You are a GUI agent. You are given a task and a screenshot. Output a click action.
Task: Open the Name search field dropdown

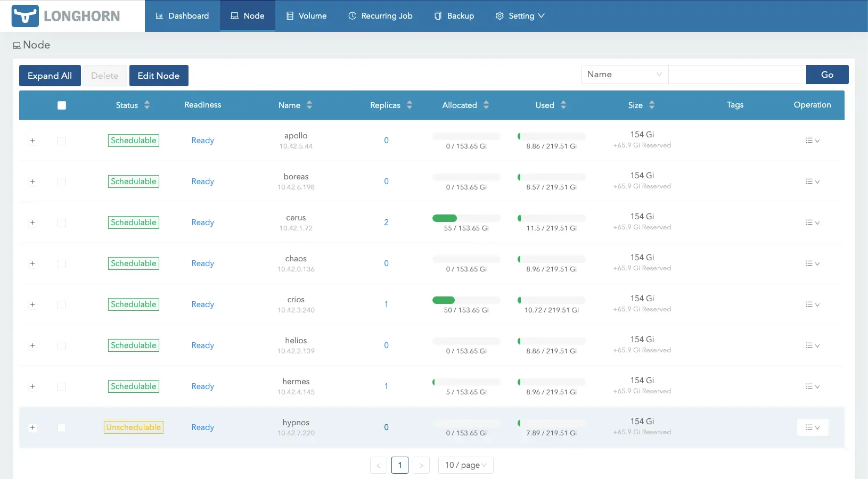tap(624, 75)
